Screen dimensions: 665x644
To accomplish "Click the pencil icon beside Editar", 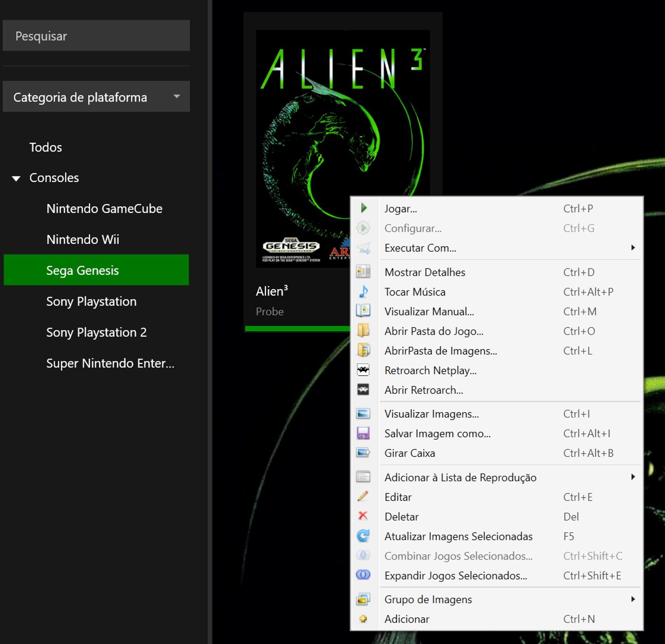I will [363, 496].
